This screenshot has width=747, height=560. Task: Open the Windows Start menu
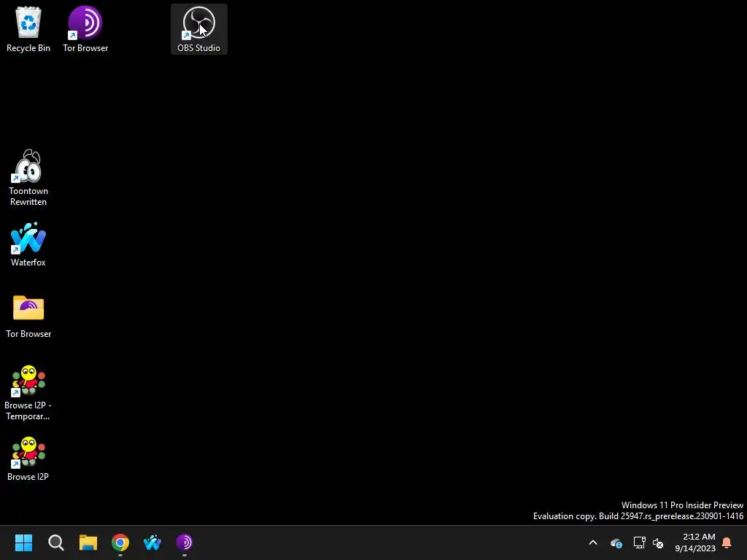23,542
